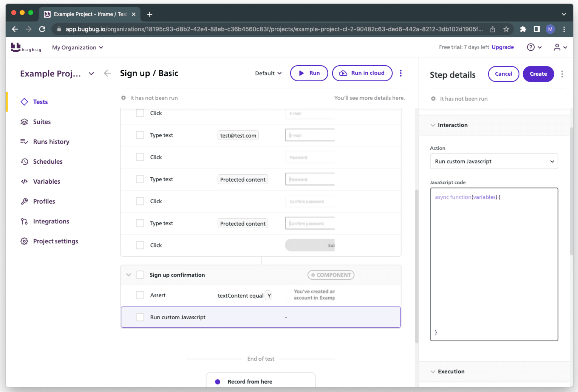The image size is (578, 392).
Task: Open Chrome three-dot menu
Action: [564, 29]
